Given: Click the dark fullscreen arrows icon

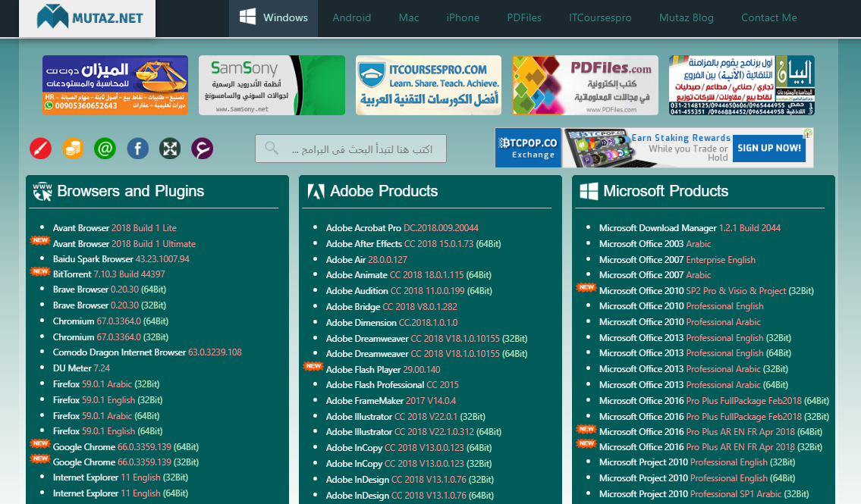Looking at the screenshot, I should [x=170, y=149].
